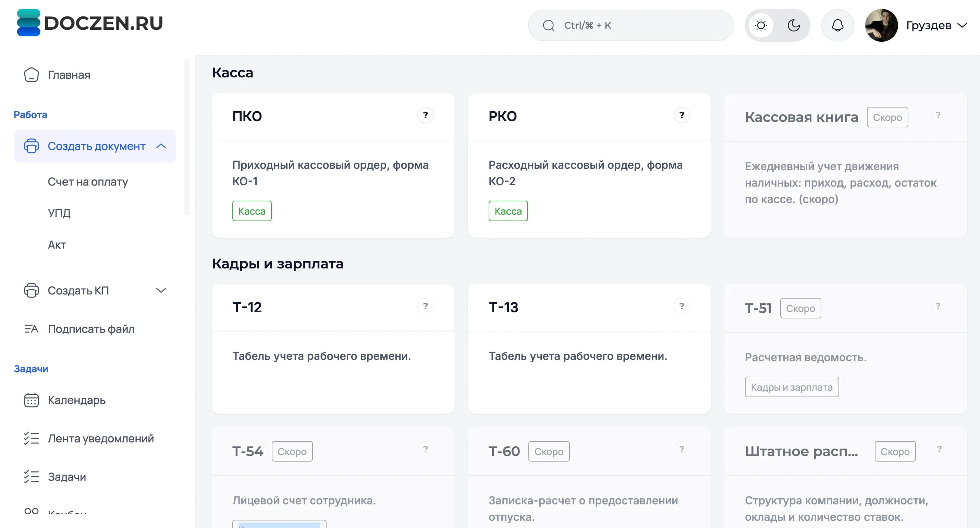980x528 pixels.
Task: Show help for РКО card
Action: [681, 115]
